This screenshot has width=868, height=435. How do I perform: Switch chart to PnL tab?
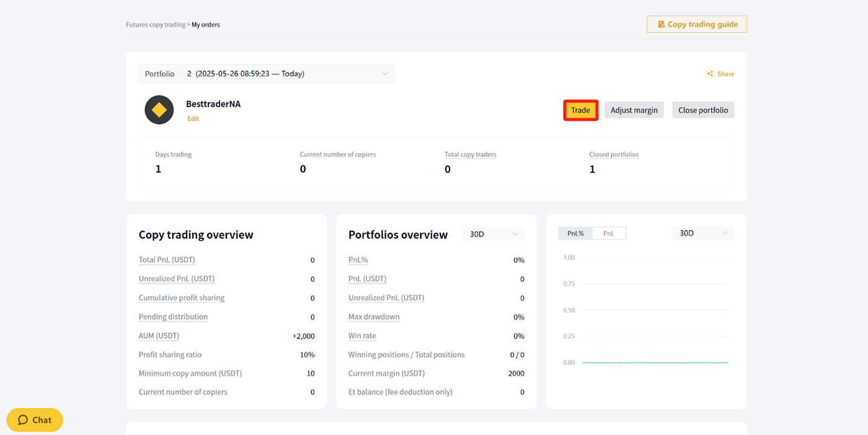click(x=609, y=233)
